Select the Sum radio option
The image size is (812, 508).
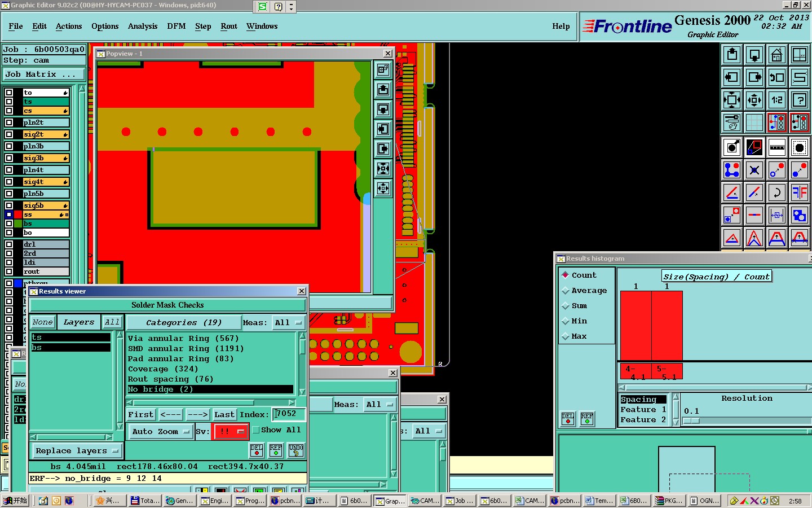pyautogui.click(x=566, y=306)
